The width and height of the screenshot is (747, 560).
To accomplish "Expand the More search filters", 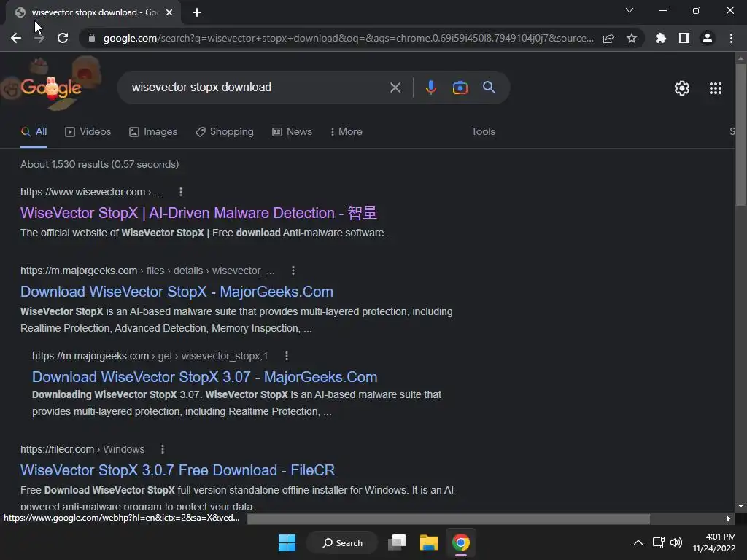I will (347, 132).
